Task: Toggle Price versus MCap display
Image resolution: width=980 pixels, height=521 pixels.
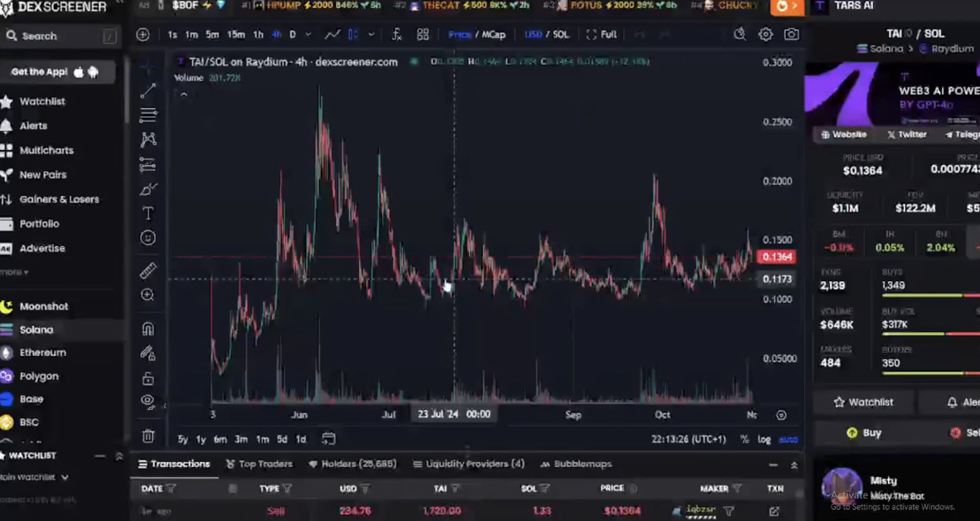Action: (477, 34)
